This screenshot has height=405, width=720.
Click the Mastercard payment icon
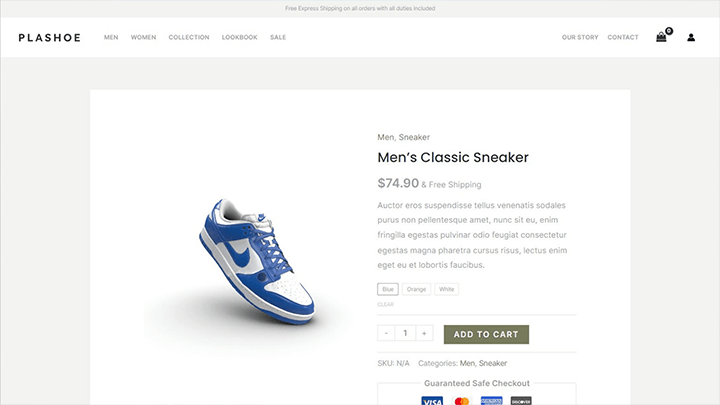point(461,400)
